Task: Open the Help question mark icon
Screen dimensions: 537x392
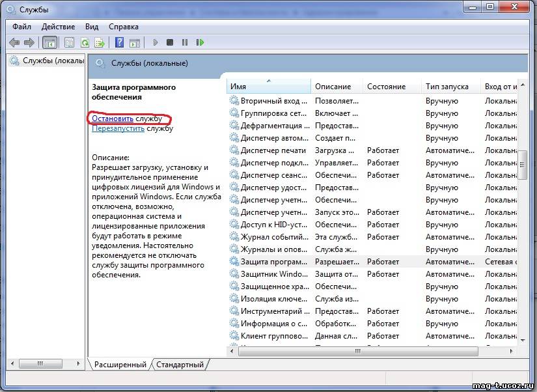Action: [120, 42]
